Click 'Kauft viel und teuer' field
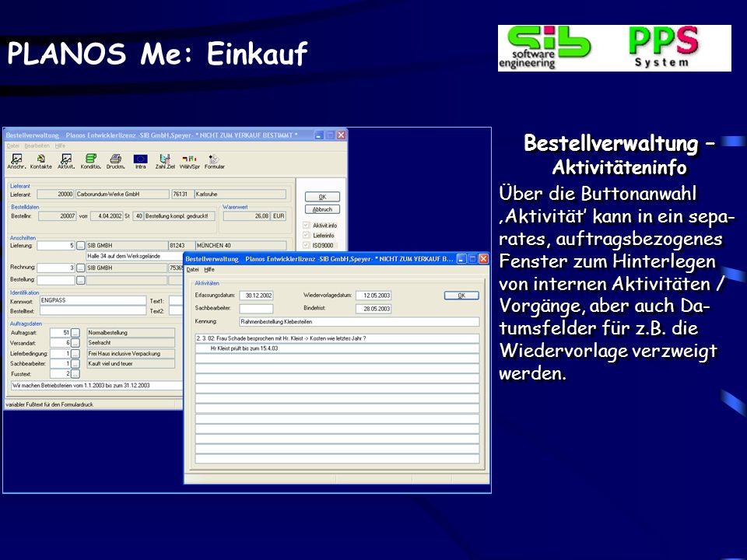Image resolution: width=747 pixels, height=560 pixels. point(131,364)
